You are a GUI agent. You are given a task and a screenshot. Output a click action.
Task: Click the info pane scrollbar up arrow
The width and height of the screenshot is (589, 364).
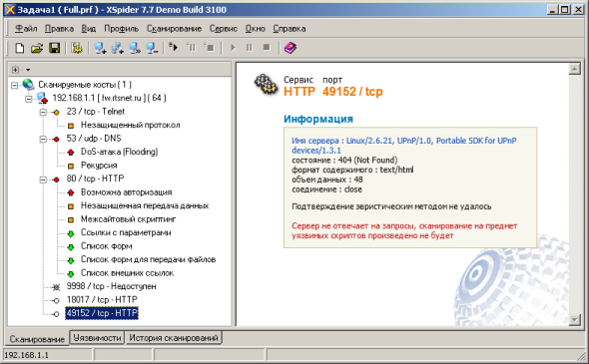[x=574, y=69]
